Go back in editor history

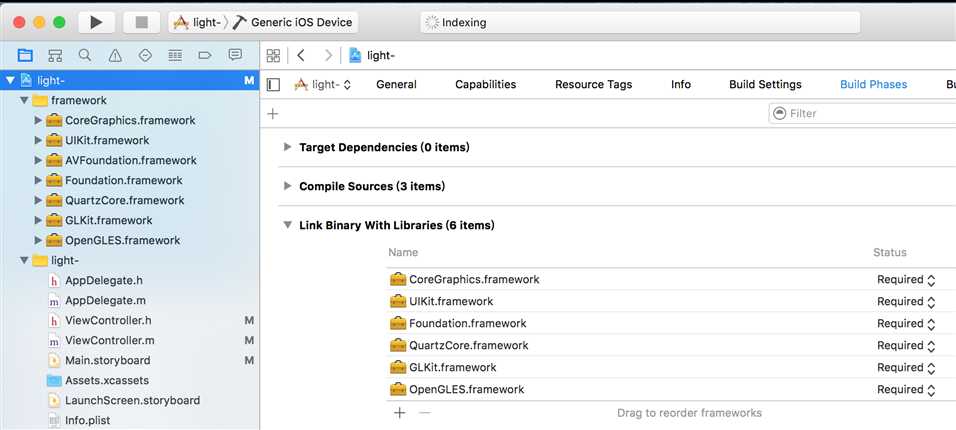pos(301,56)
